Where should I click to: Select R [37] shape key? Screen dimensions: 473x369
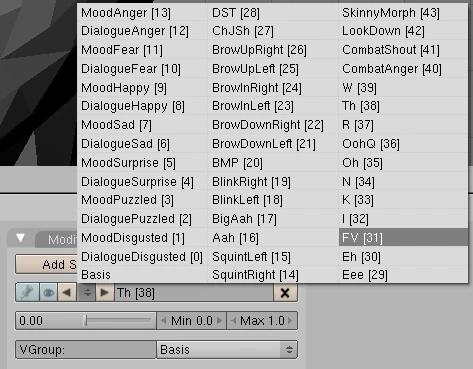(x=403, y=125)
